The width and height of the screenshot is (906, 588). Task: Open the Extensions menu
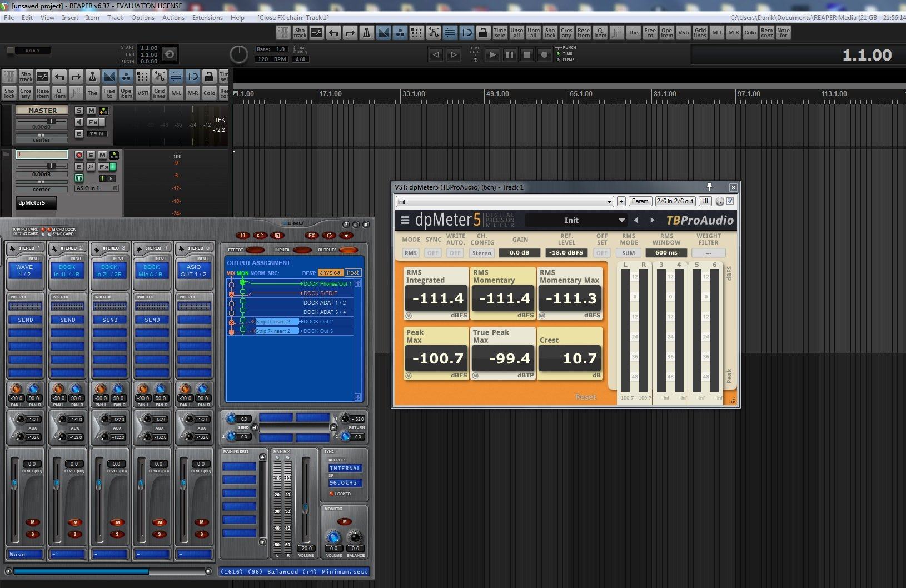207,18
